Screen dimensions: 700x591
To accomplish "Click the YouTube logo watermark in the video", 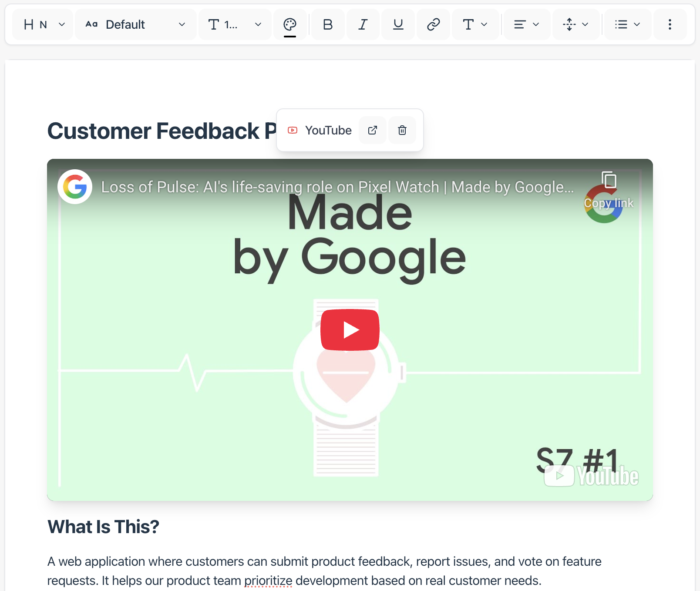I will coord(592,476).
